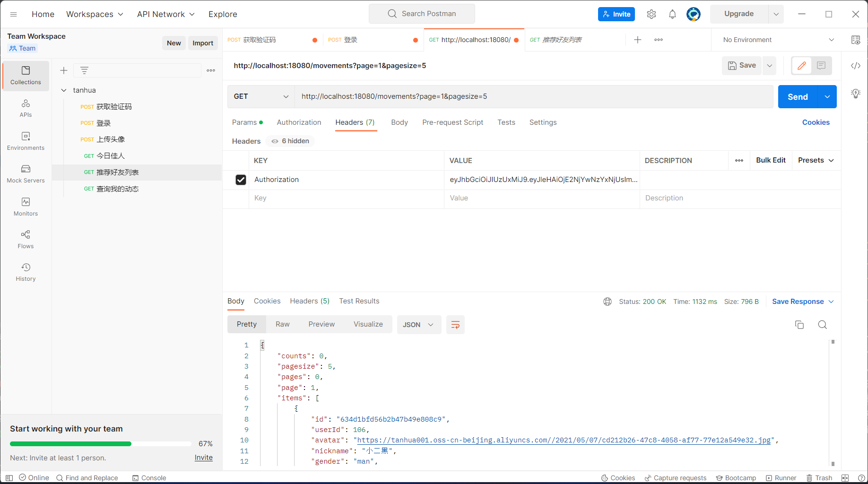Click the empty header Key field
Image resolution: width=868 pixels, height=484 pixels.
(347, 198)
